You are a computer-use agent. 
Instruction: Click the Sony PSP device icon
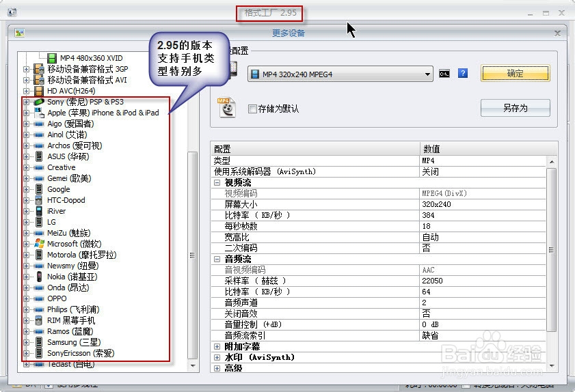click(x=39, y=102)
